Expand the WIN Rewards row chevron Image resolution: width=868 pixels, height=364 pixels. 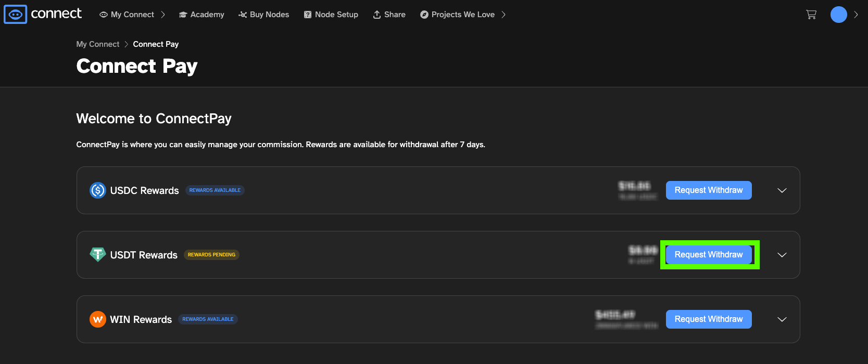click(x=782, y=319)
